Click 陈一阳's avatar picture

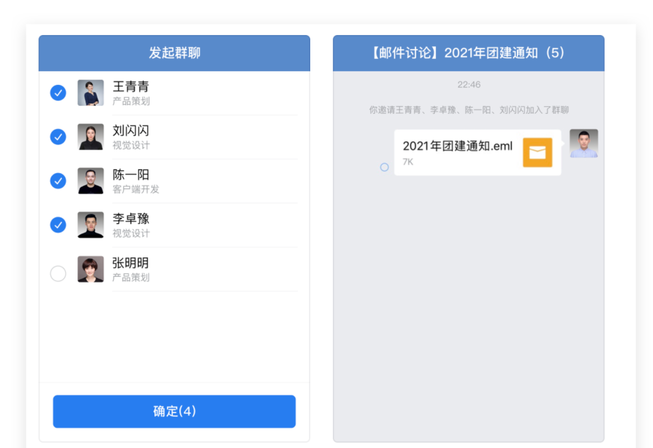[91, 181]
